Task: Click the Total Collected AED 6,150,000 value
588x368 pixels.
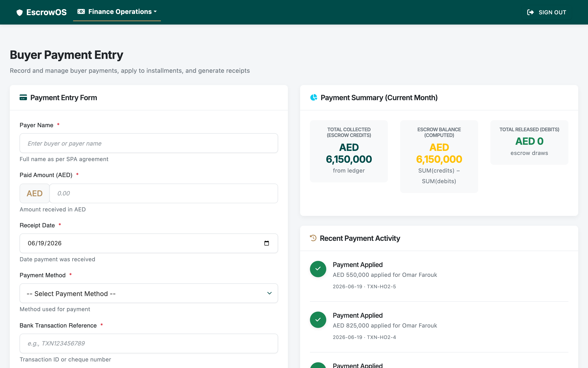Action: 349,153
